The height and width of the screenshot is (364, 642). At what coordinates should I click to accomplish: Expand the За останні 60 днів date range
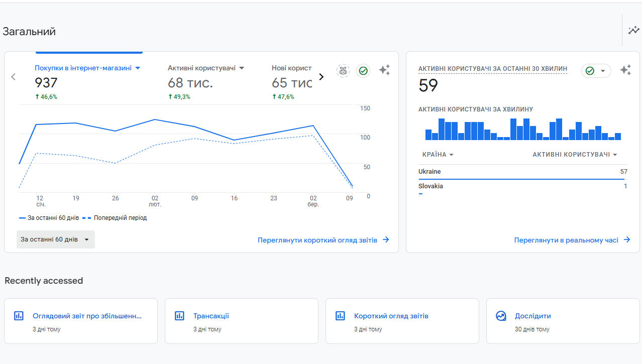[55, 239]
